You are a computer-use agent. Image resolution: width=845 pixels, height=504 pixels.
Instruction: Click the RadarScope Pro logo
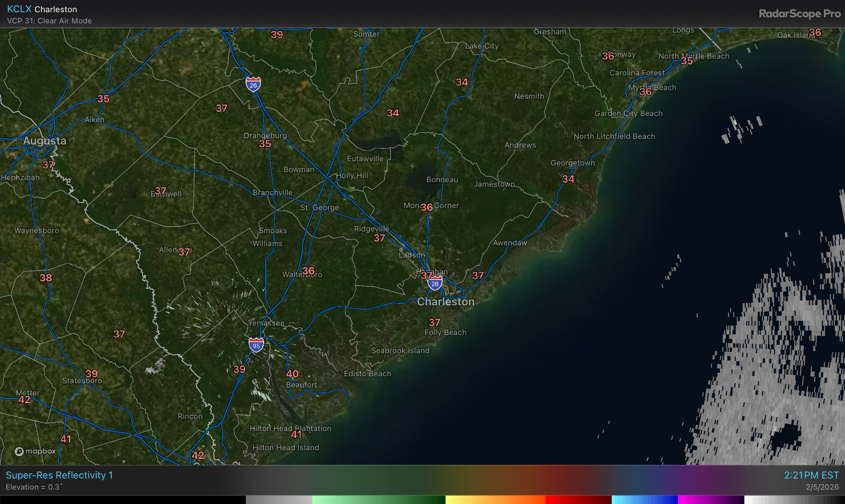pos(799,14)
